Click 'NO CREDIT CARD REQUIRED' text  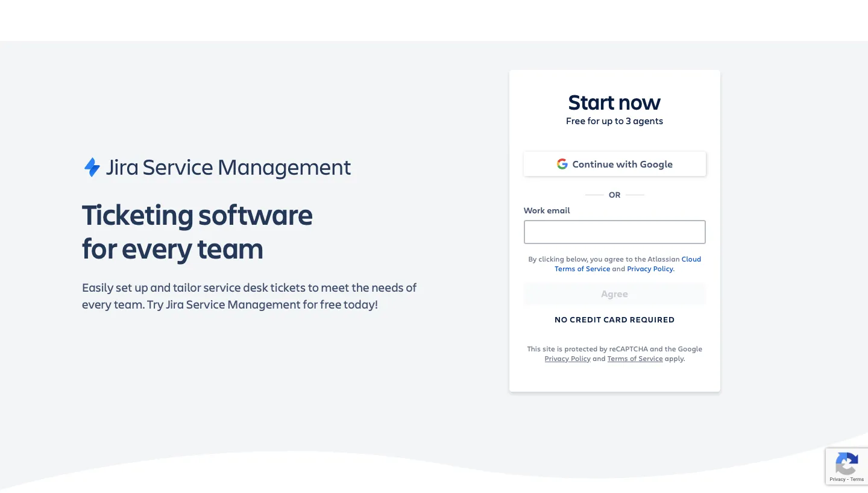pyautogui.click(x=614, y=319)
